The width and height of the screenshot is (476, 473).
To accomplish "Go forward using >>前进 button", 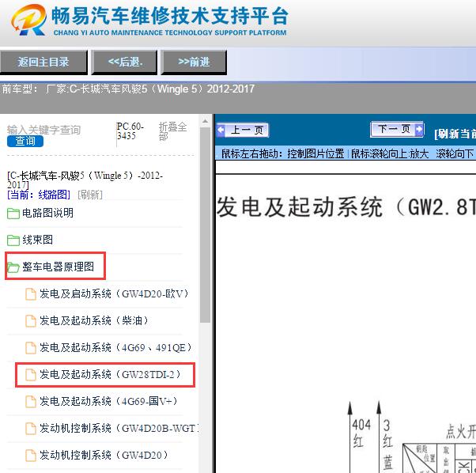I will 194,62.
